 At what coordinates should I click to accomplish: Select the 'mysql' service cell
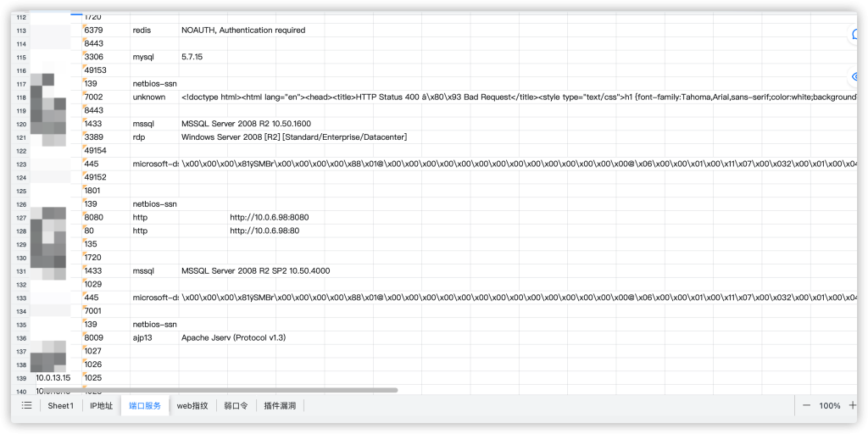154,57
